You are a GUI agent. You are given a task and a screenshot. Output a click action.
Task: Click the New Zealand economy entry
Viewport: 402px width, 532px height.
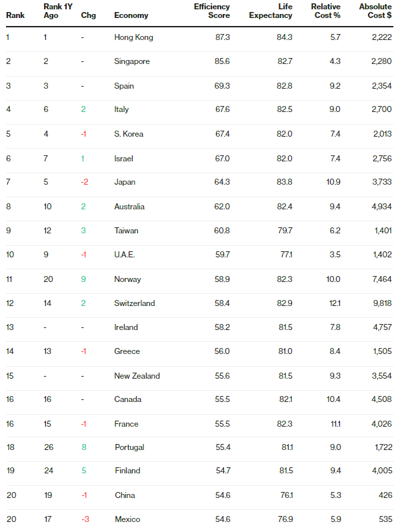click(x=137, y=376)
